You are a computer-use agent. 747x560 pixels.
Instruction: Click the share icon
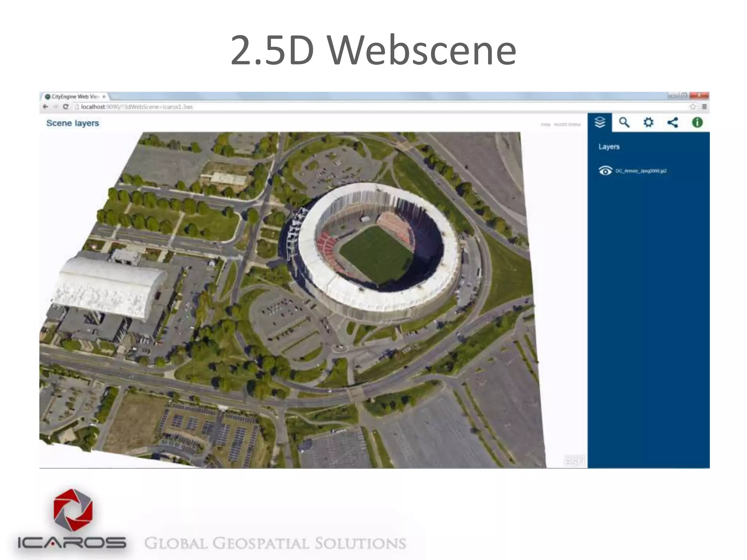(673, 122)
